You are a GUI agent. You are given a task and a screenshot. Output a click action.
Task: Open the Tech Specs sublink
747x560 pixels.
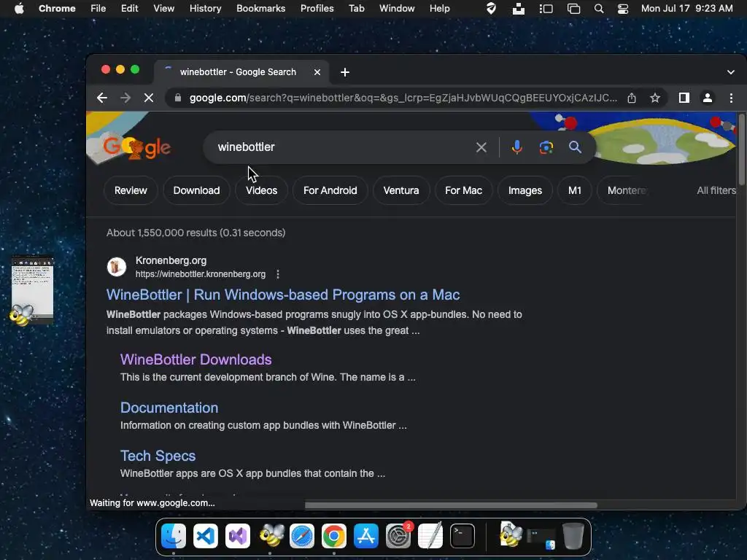coord(158,456)
